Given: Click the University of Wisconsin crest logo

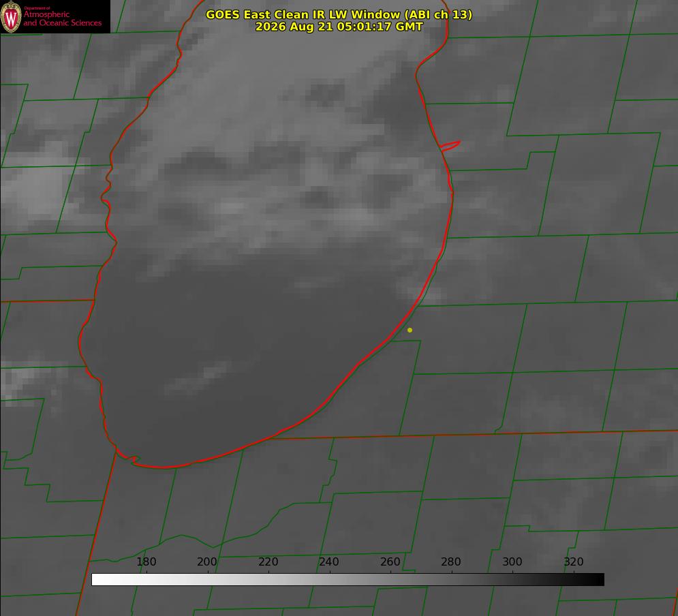Looking at the screenshot, I should (x=11, y=16).
